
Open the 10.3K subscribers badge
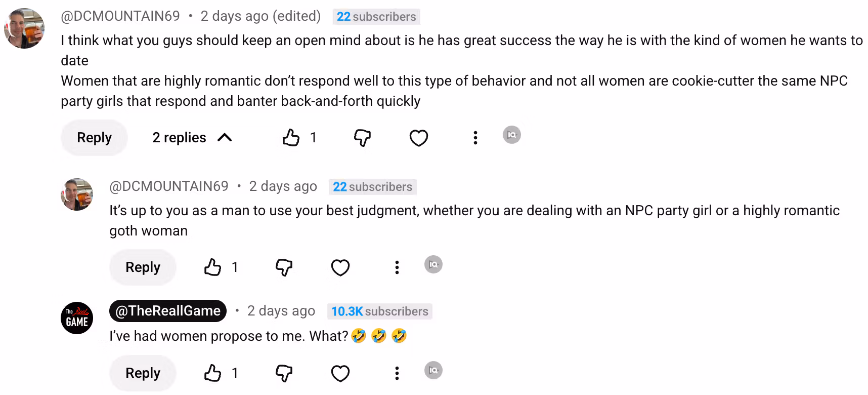point(379,311)
